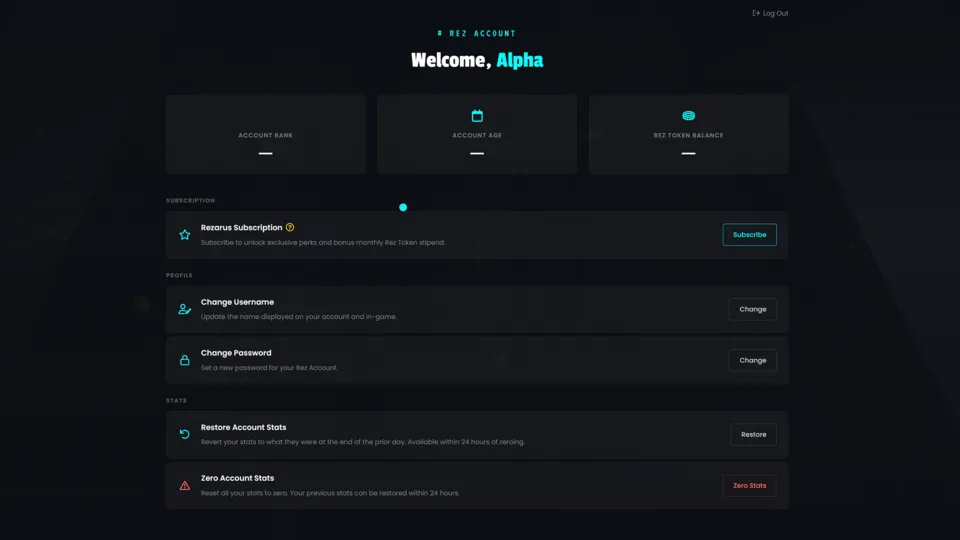Open the Rezarus Subscription help icon
Viewport: 960px width, 540px height.
[290, 227]
